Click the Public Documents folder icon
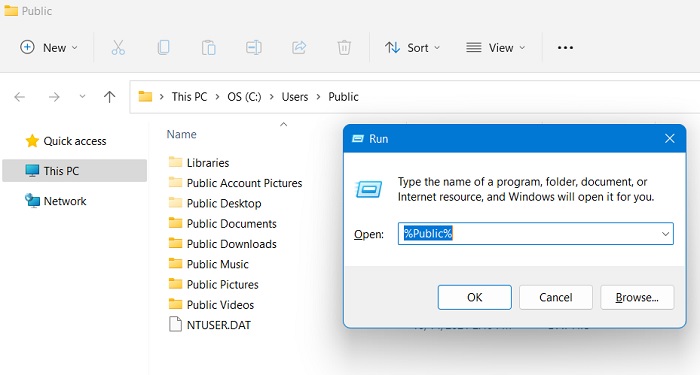The image size is (700, 375). click(x=175, y=223)
